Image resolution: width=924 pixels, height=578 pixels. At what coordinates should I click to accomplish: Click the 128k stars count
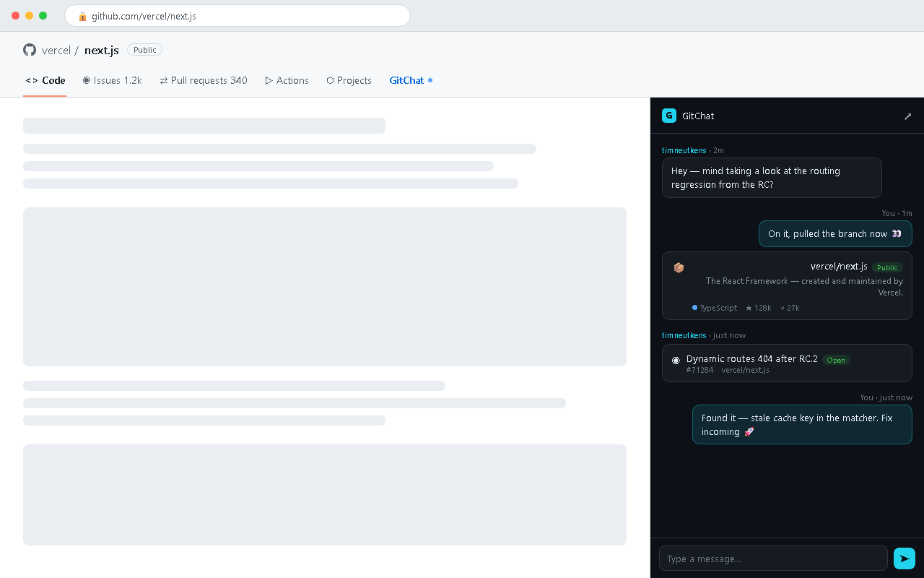pyautogui.click(x=758, y=308)
